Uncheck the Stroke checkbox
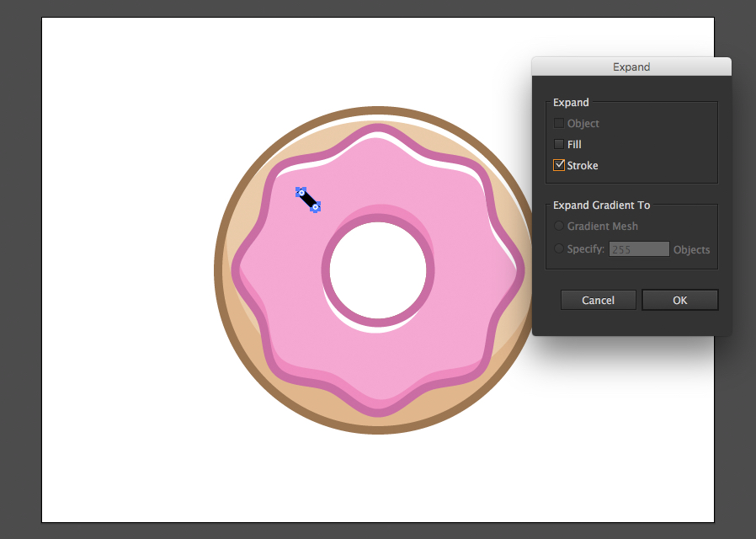Image resolution: width=756 pixels, height=539 pixels. (559, 165)
